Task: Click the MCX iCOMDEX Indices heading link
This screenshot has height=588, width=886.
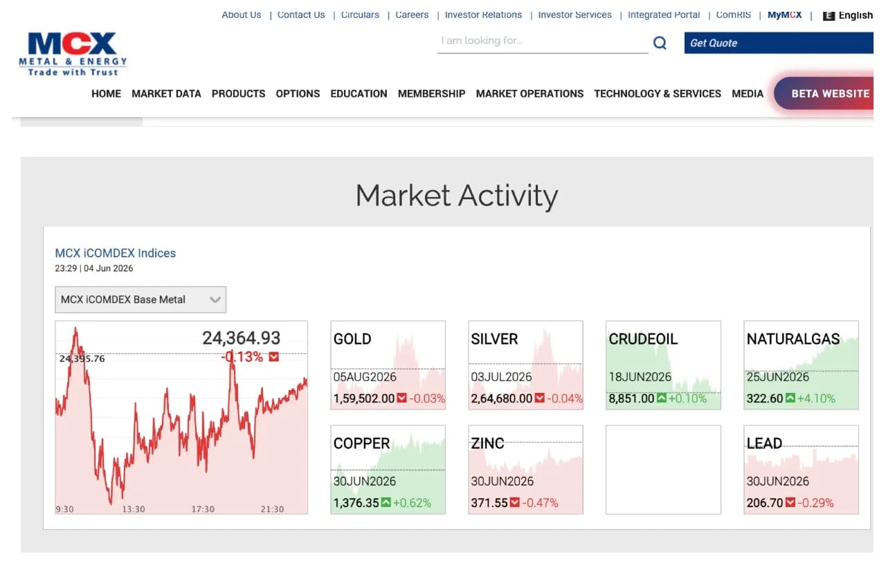Action: click(116, 253)
